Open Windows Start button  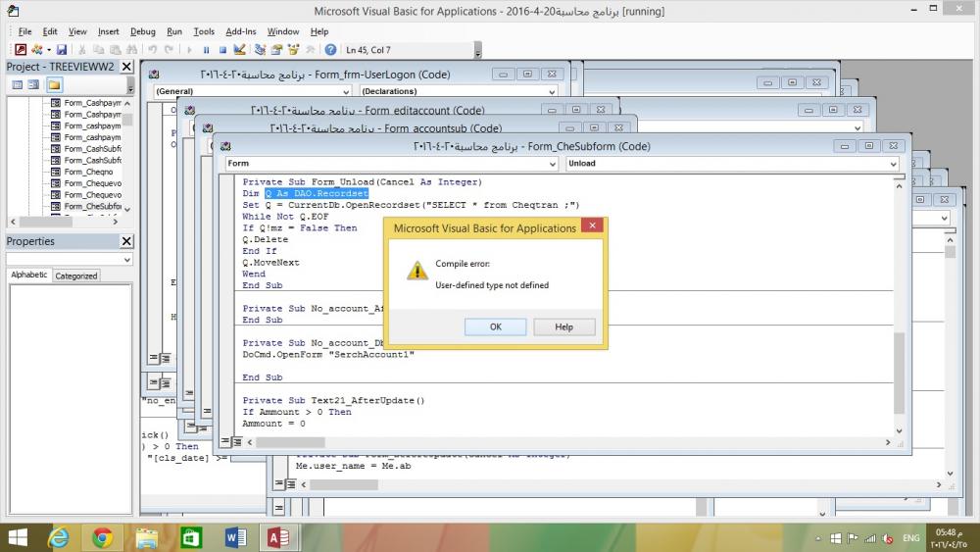pos(18,537)
